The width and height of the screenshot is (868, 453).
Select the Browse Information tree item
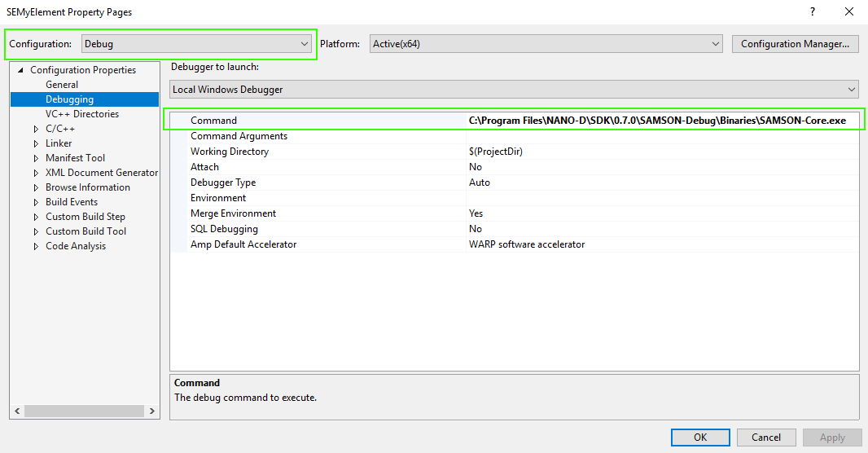[87, 187]
